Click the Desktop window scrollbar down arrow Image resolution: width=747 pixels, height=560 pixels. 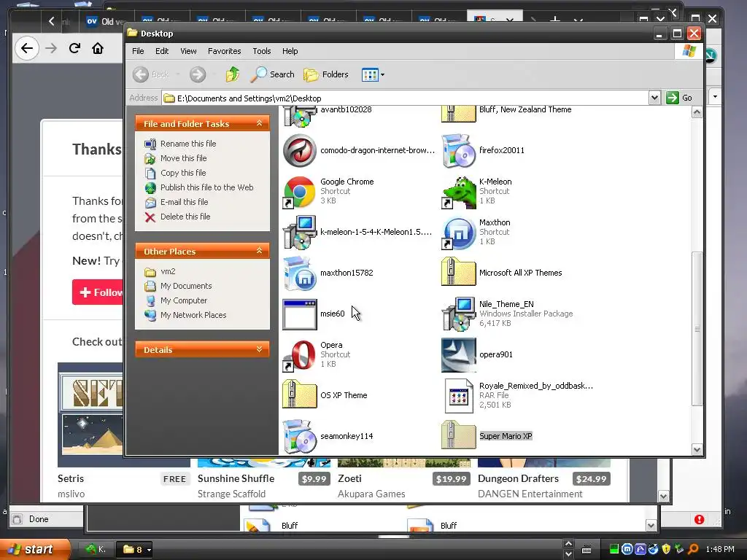(x=697, y=449)
